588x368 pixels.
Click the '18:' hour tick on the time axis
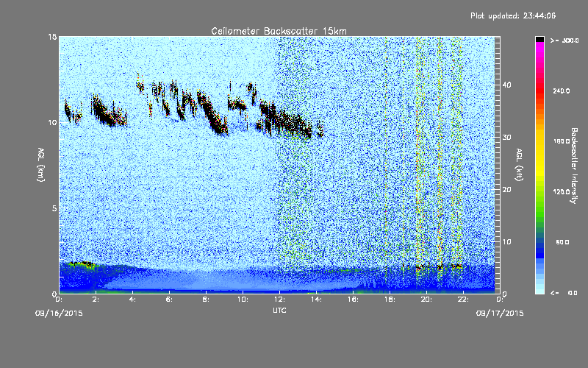point(390,300)
